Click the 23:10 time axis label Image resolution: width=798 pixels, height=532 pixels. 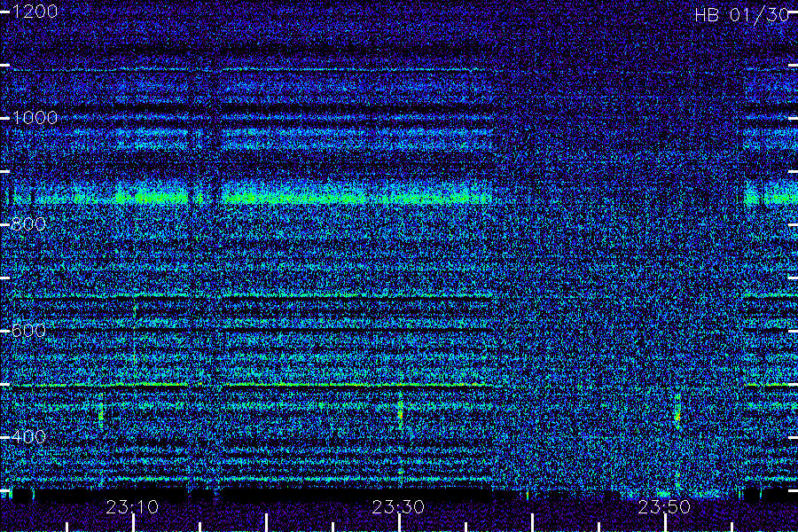(x=132, y=507)
